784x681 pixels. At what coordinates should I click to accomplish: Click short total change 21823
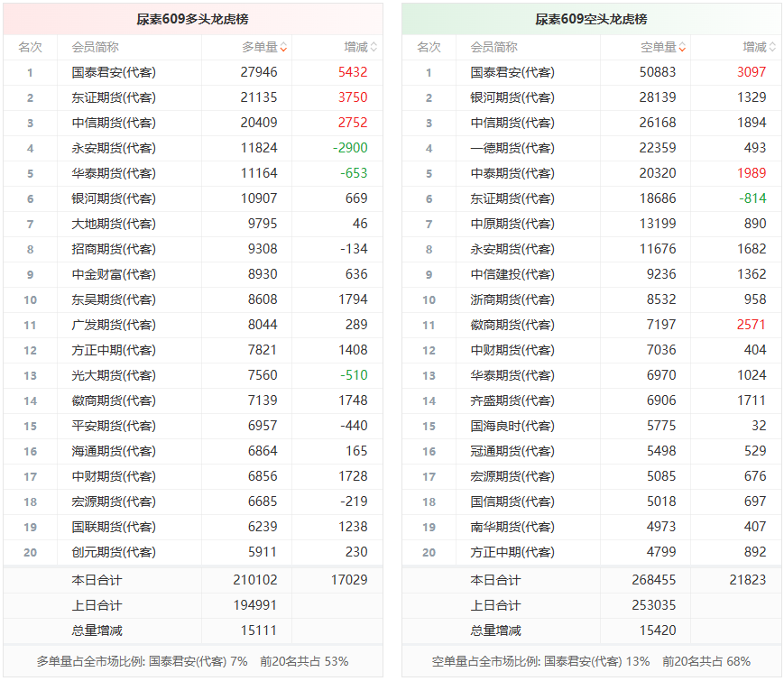click(x=748, y=580)
